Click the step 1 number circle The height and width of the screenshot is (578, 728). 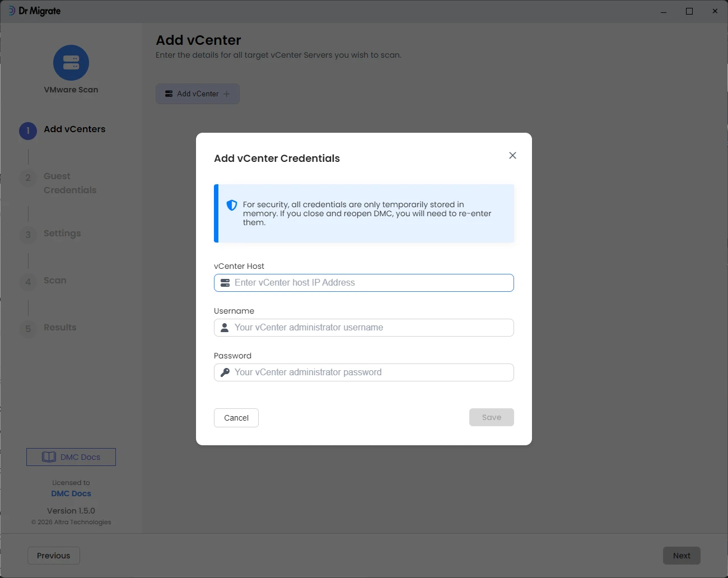pos(28,131)
